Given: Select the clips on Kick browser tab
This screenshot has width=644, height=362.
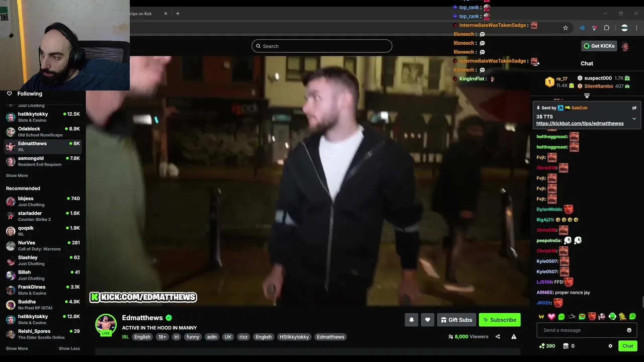Looking at the screenshot, I should tap(141, 14).
